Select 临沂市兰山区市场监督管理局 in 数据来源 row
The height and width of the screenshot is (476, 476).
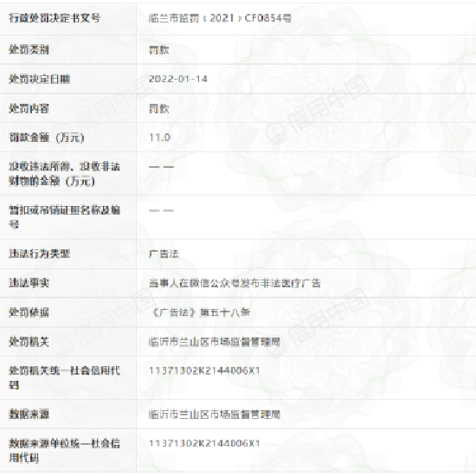click(x=215, y=415)
